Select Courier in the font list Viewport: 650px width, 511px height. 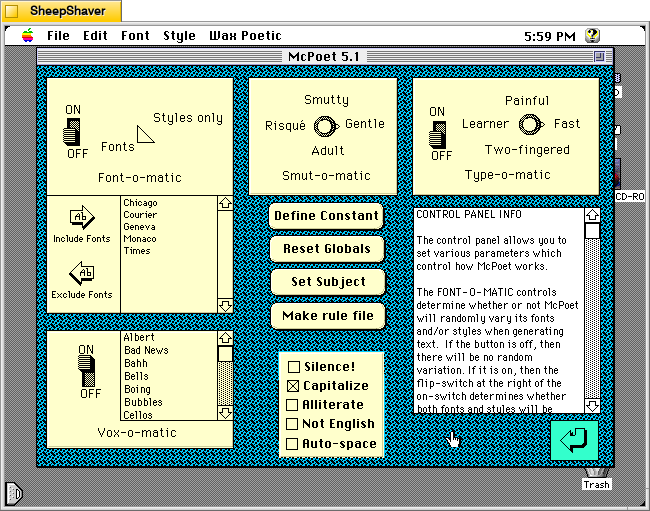(x=169, y=215)
